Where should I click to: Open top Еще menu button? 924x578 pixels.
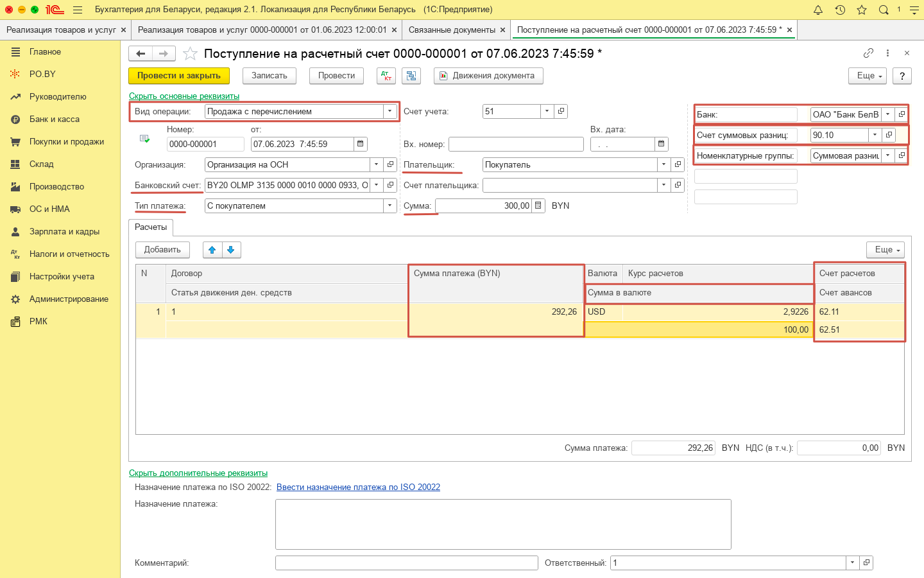point(868,76)
